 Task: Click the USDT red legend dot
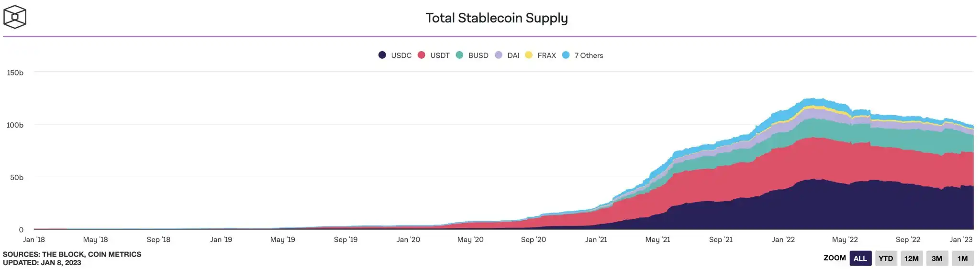[422, 55]
